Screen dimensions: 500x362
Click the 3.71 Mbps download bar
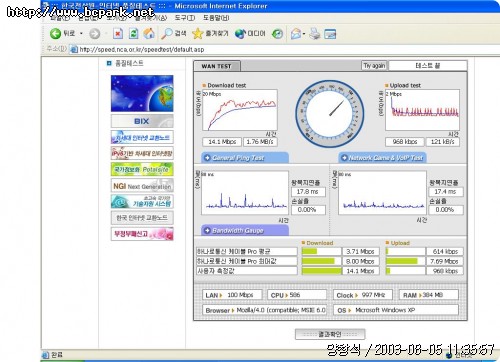(x=322, y=251)
